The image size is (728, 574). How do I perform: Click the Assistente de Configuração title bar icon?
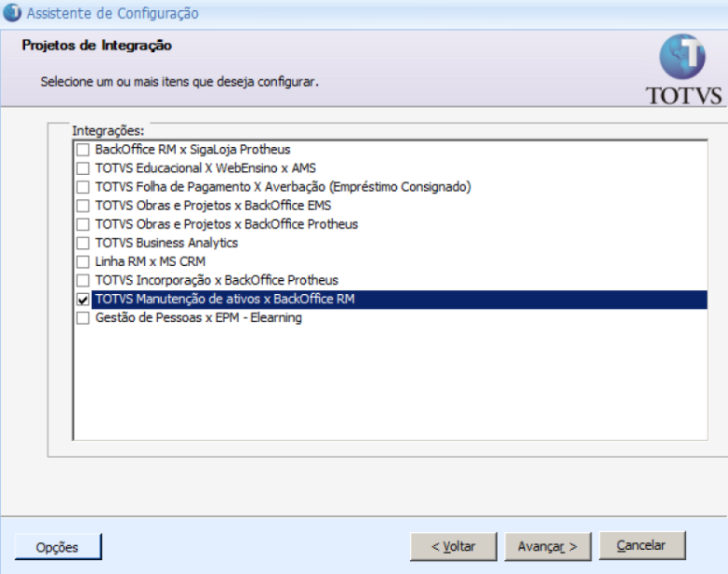[x=12, y=12]
